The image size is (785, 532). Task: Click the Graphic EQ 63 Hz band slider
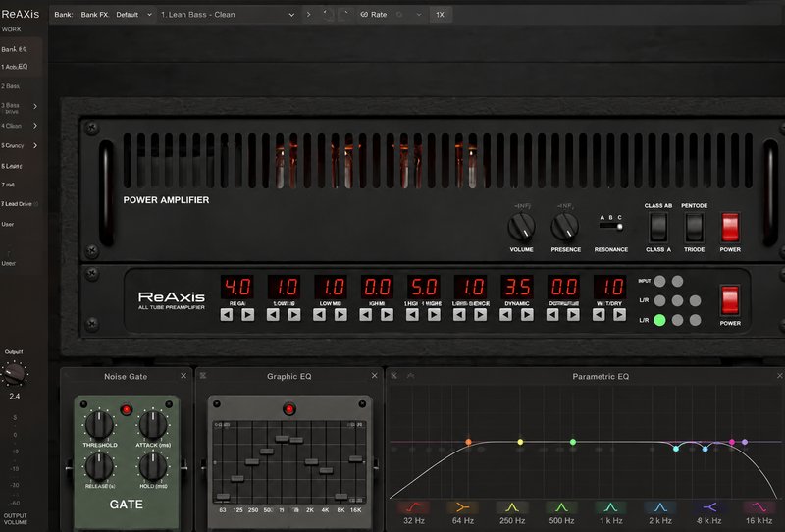(x=223, y=497)
